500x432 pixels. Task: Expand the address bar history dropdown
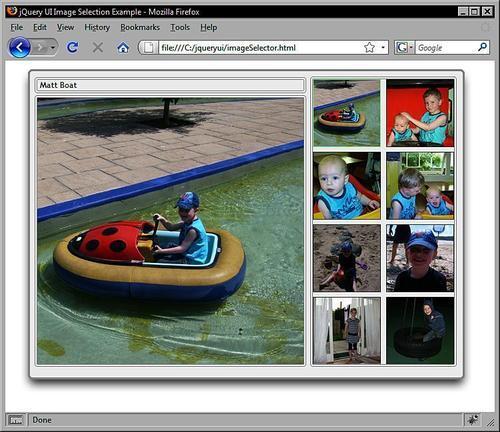pos(383,48)
